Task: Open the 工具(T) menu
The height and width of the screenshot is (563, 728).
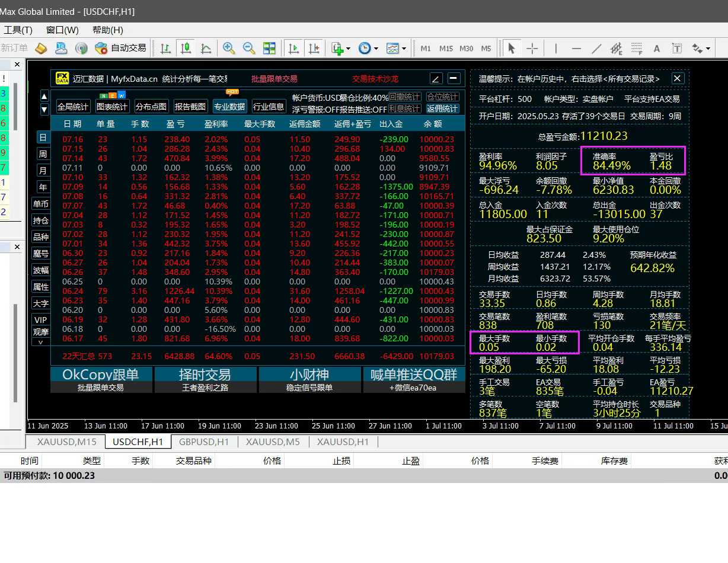Action: [18, 30]
